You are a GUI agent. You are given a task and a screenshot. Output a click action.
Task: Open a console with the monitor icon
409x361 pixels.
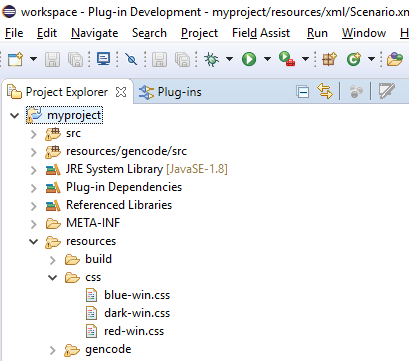[x=104, y=59]
